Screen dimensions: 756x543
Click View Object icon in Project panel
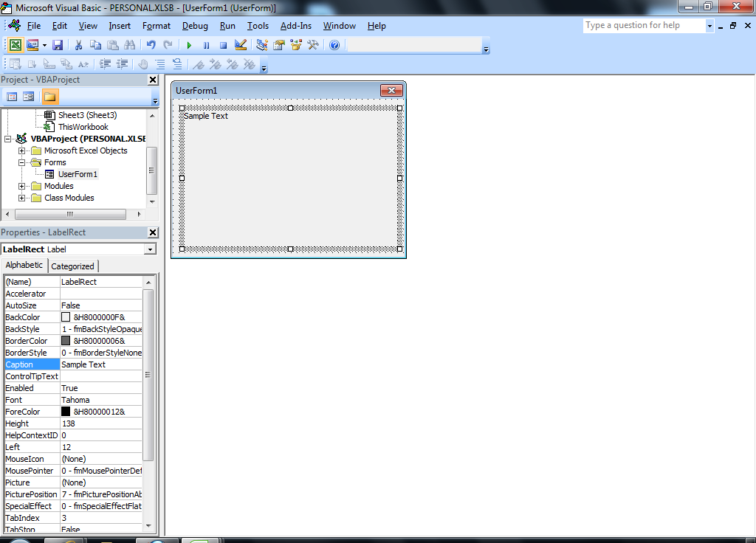(29, 97)
